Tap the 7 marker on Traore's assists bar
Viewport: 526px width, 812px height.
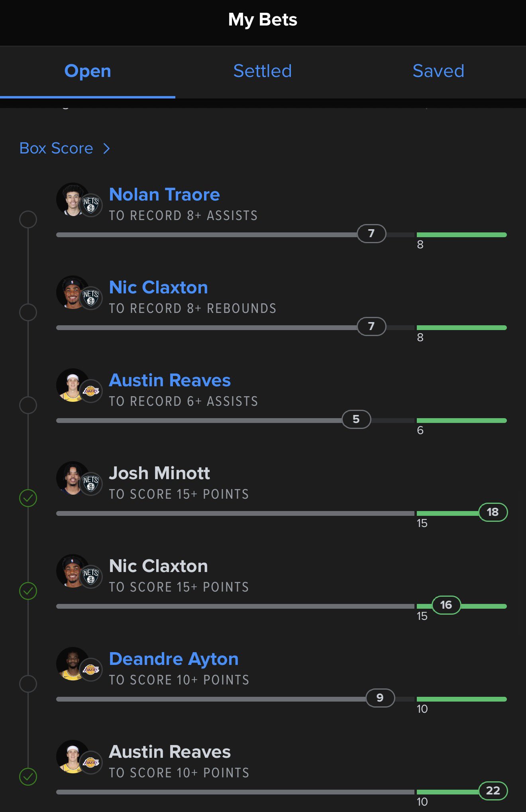click(371, 234)
